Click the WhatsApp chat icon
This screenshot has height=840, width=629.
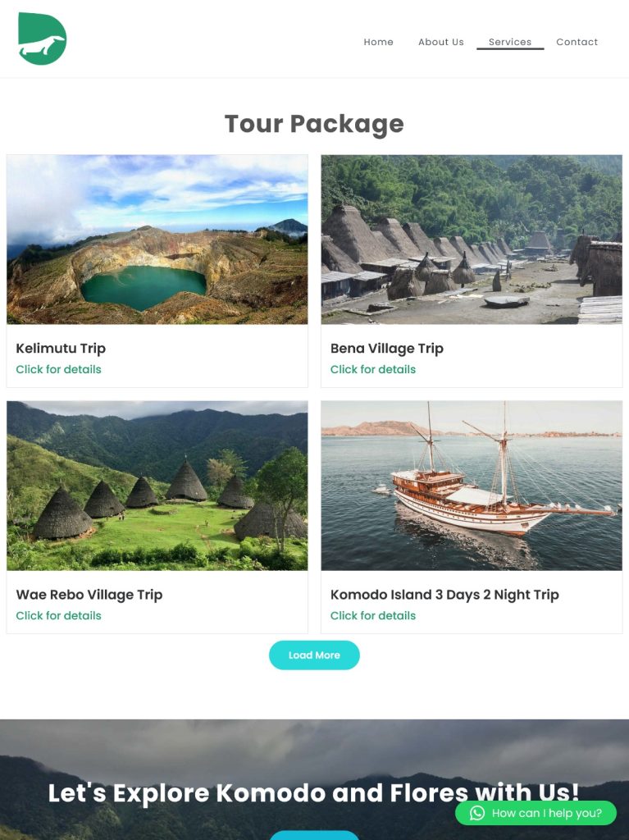pos(477,813)
